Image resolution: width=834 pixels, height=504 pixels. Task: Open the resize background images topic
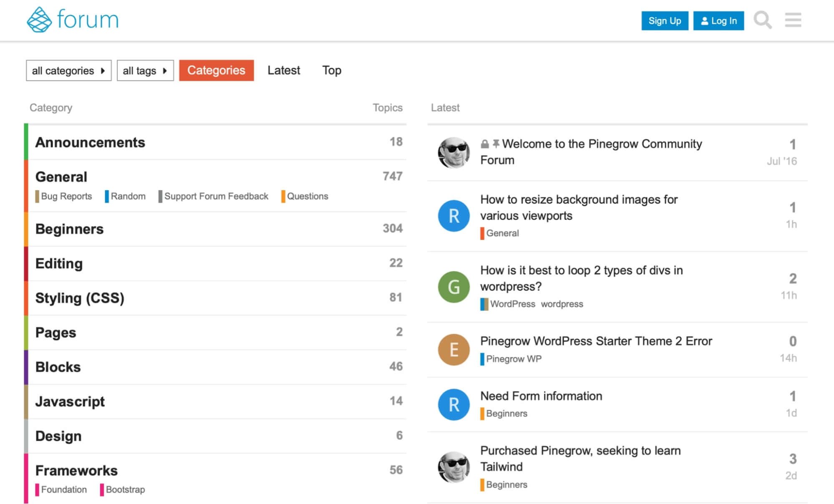579,207
